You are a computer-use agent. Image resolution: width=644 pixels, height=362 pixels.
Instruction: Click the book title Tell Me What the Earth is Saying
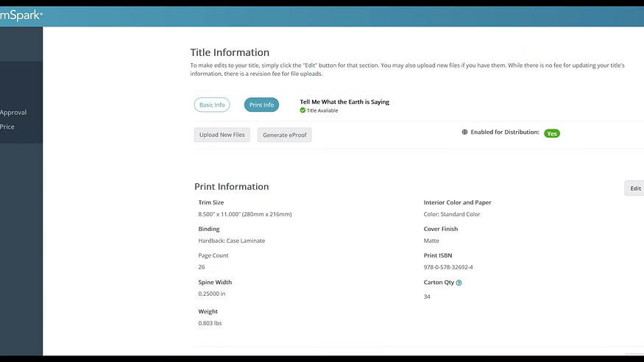pos(344,102)
